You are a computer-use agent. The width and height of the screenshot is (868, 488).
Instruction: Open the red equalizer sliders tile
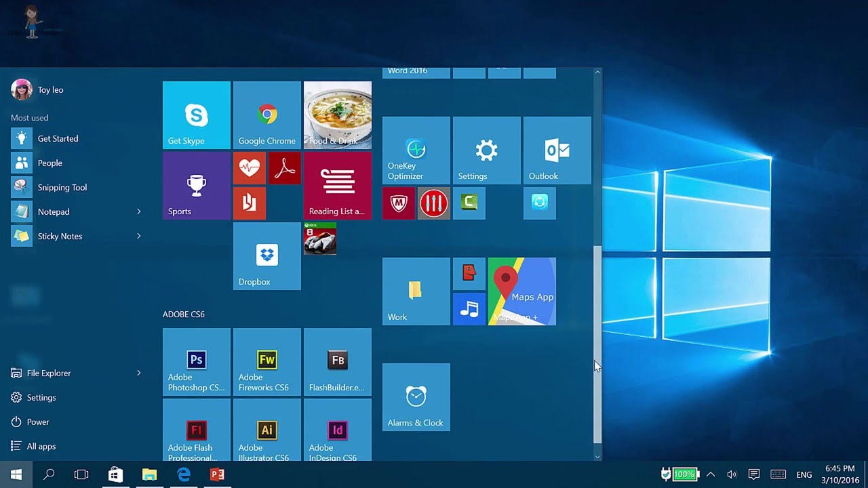[x=434, y=203]
